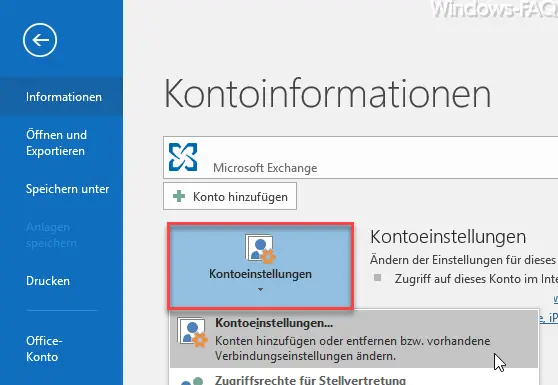The width and height of the screenshot is (558, 385).
Task: Click the green plus icon
Action: (179, 196)
